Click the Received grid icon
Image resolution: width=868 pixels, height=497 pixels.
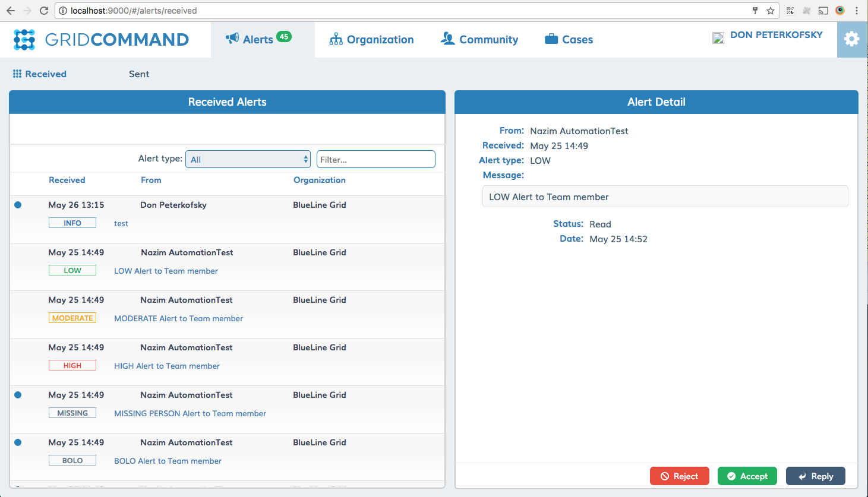17,74
